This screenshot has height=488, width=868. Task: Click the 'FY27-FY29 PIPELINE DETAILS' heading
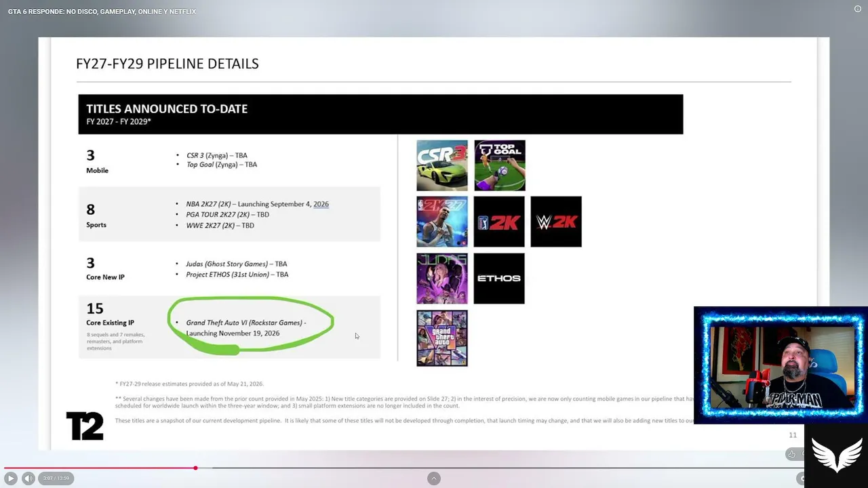(167, 64)
